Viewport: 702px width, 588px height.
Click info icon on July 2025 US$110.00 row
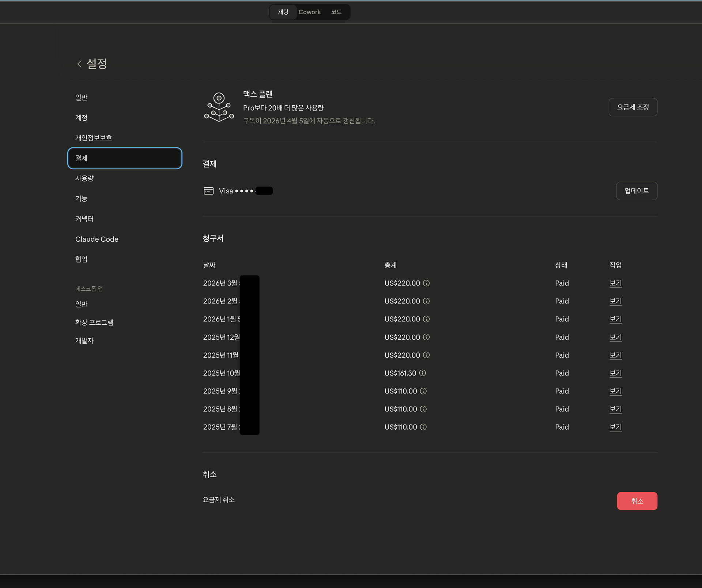423,427
